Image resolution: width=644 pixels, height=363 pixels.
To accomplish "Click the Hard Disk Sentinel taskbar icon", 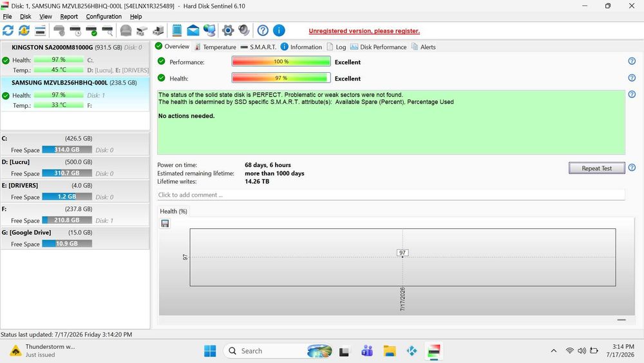I will click(433, 351).
